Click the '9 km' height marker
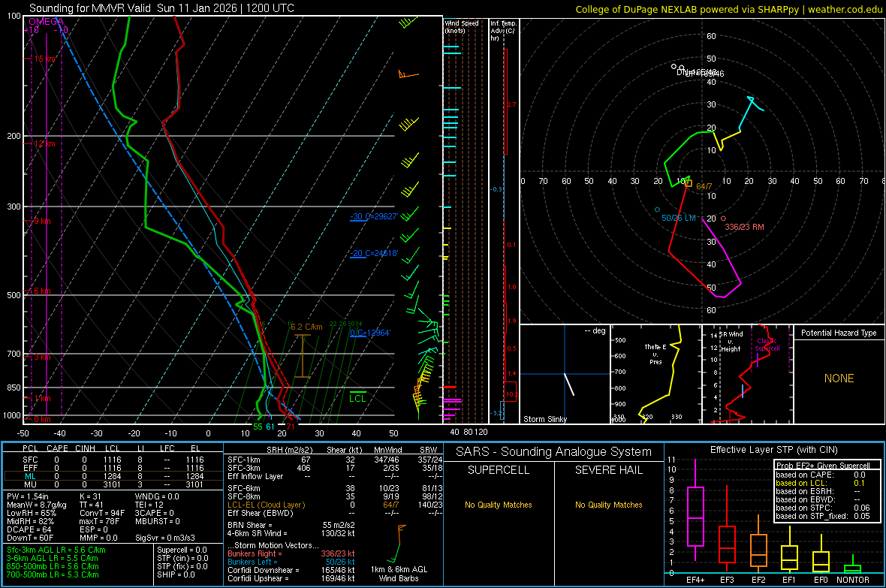The height and width of the screenshot is (588, 886). pyautogui.click(x=42, y=221)
